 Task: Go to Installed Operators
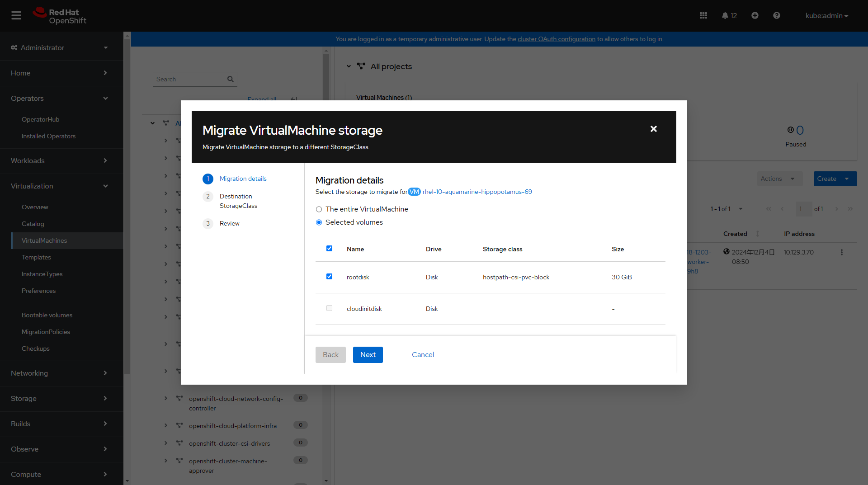click(x=49, y=136)
